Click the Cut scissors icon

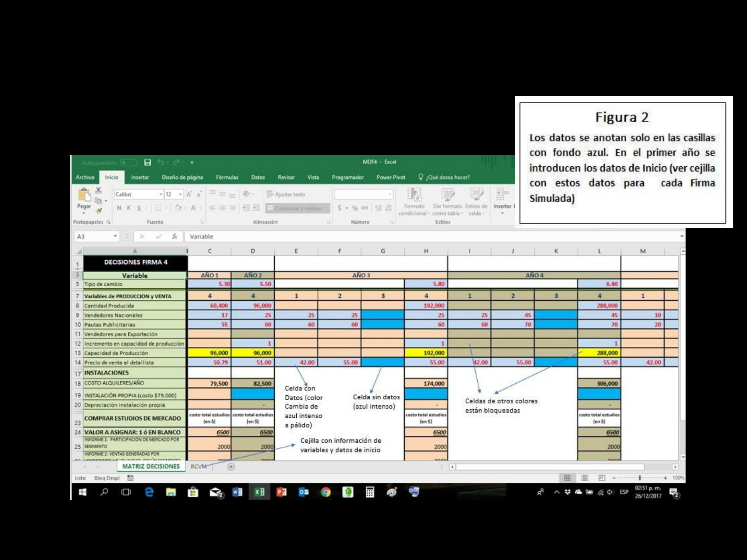click(x=98, y=190)
